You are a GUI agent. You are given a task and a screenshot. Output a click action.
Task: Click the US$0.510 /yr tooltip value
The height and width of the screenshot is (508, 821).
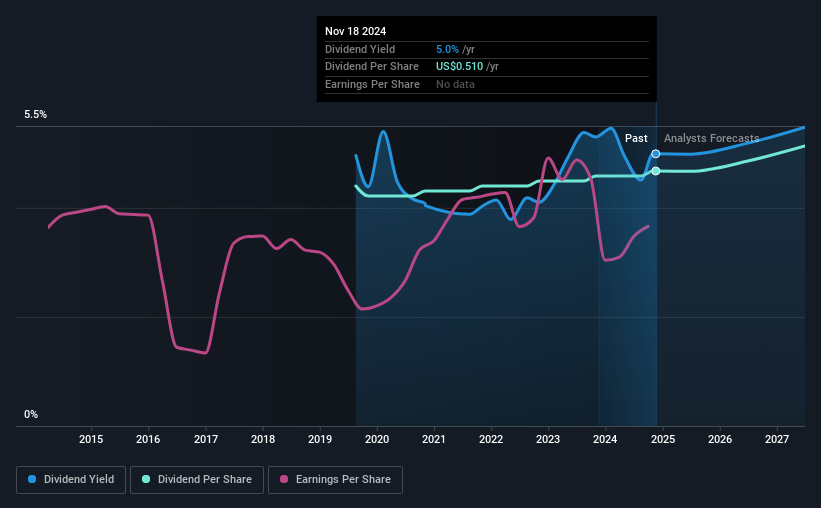468,67
